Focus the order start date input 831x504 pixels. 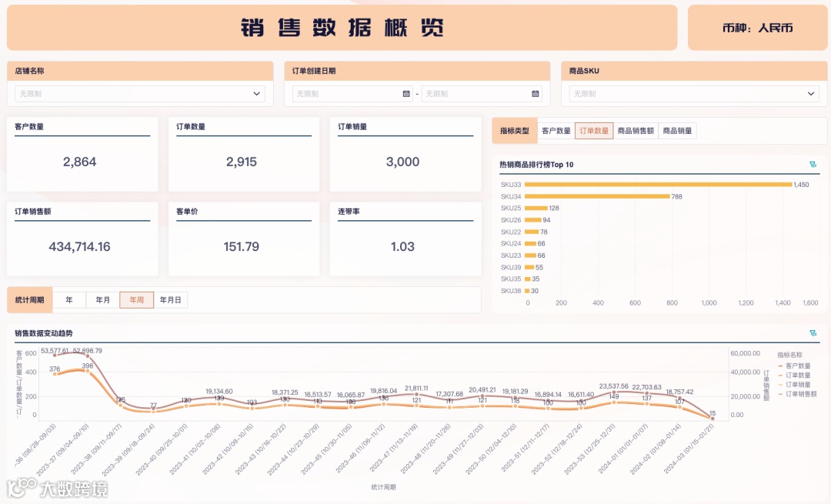pos(352,94)
